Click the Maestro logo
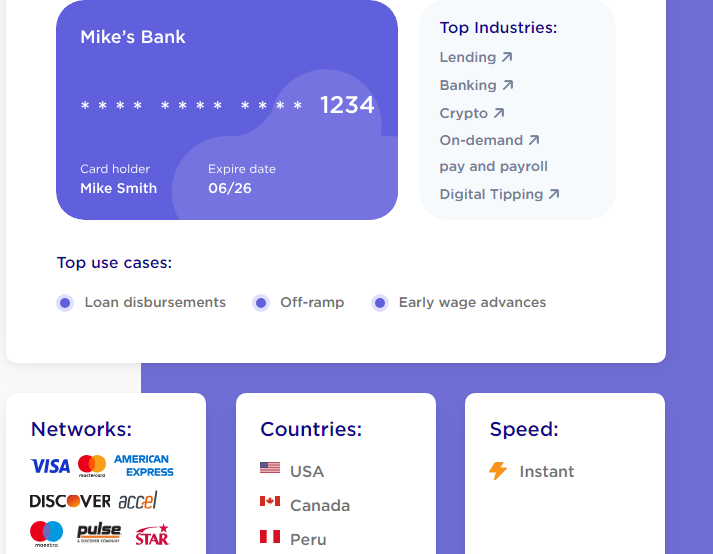Image resolution: width=713 pixels, height=554 pixels. 46,533
